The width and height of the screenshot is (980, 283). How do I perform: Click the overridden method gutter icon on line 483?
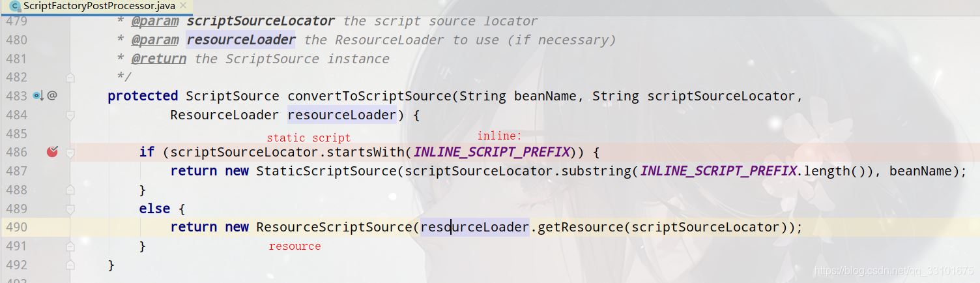click(x=38, y=96)
